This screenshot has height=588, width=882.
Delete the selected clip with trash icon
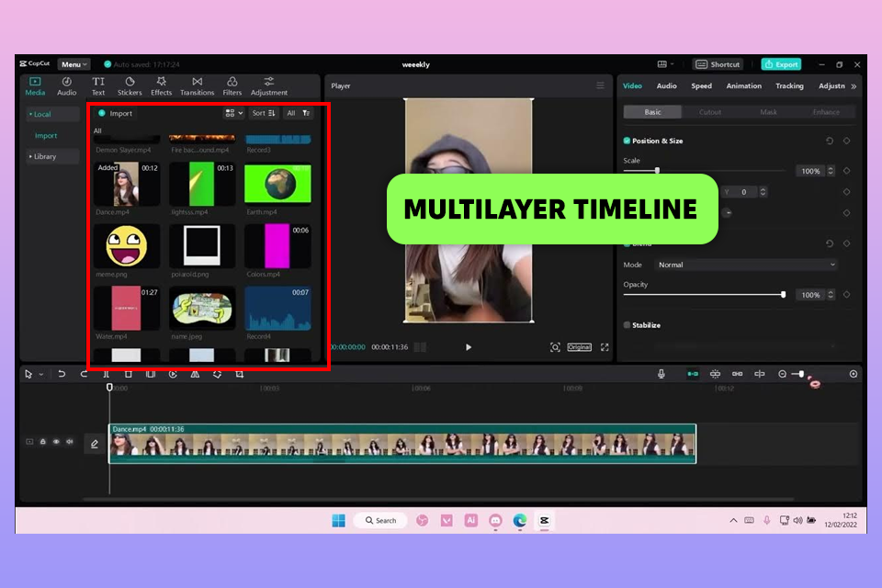[129, 374]
